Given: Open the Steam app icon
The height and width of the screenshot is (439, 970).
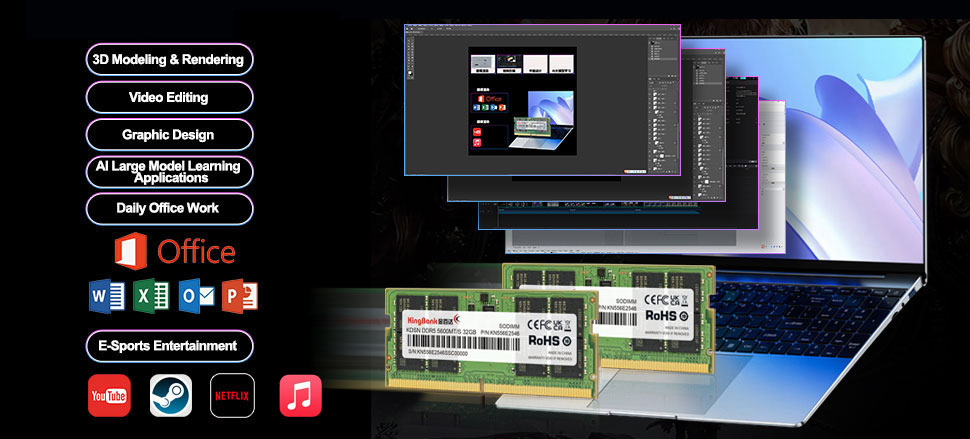Looking at the screenshot, I should pyautogui.click(x=170, y=395).
